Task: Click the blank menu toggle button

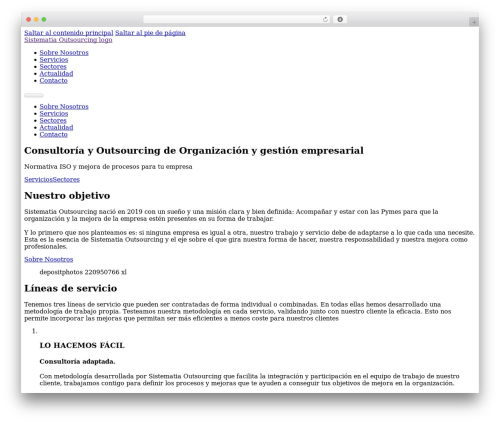Action: [34, 95]
